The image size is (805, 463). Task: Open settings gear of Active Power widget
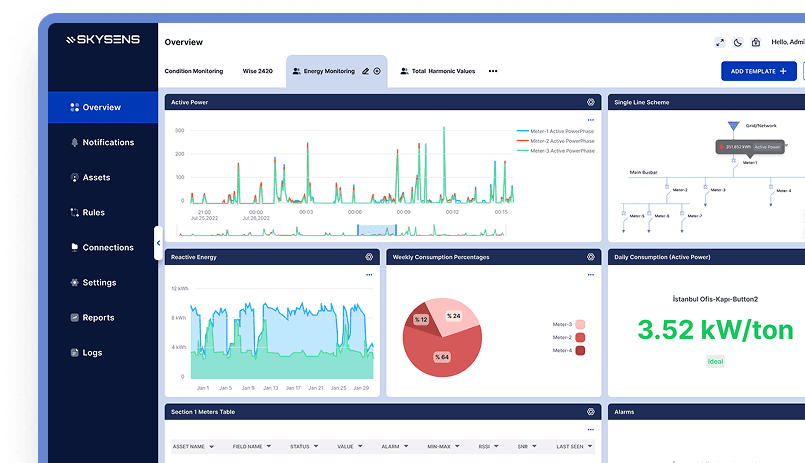click(591, 102)
